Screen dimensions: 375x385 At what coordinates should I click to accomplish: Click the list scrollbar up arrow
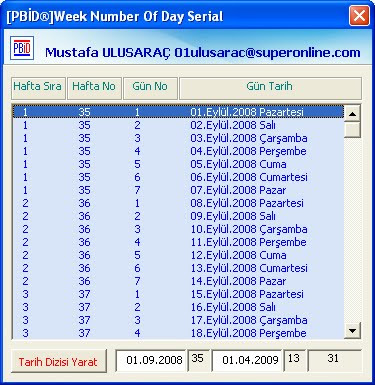point(352,114)
